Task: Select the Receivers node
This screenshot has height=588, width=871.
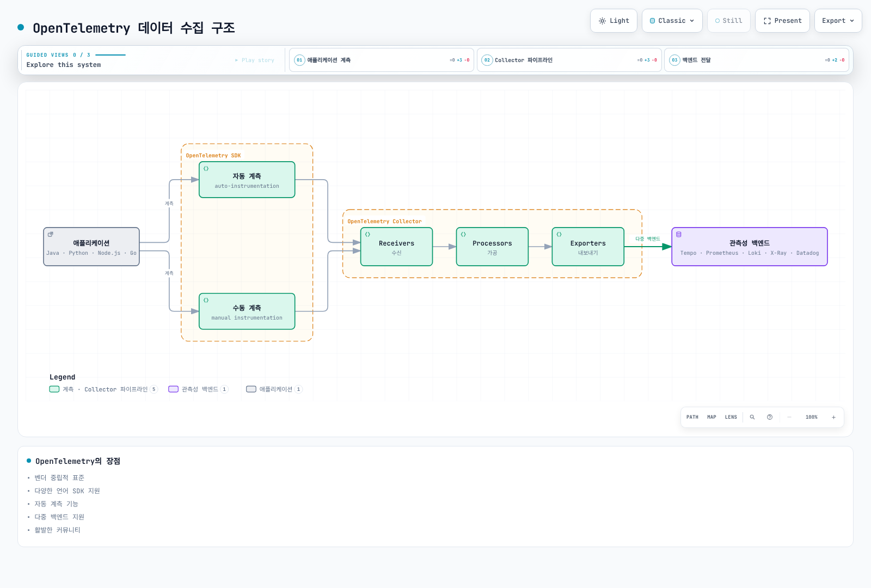Action: click(397, 247)
